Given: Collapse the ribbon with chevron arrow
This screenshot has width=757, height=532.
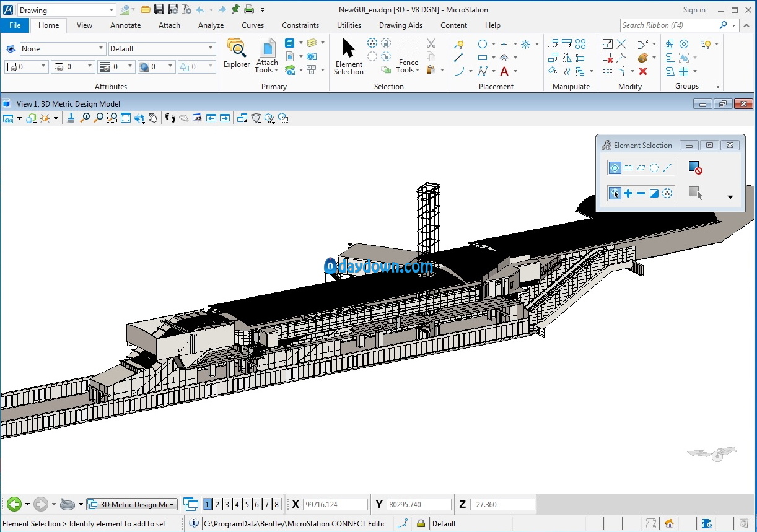Looking at the screenshot, I should [x=748, y=25].
